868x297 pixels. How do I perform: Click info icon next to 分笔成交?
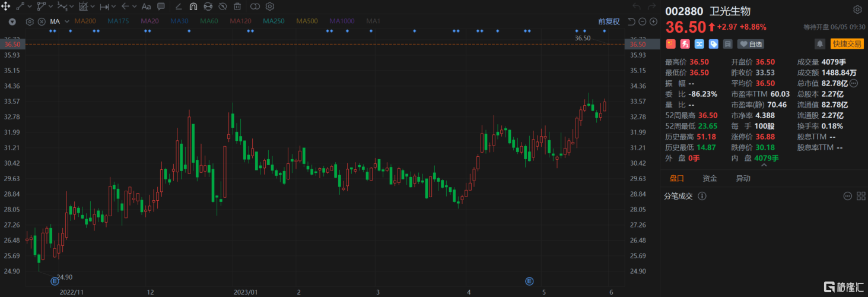pos(702,196)
